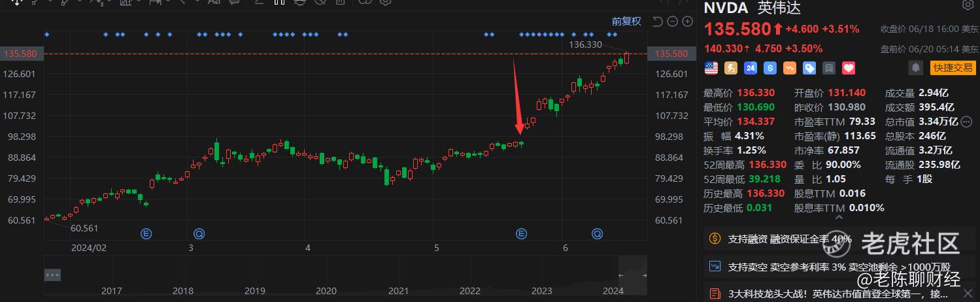Viewport: 980px width, 302px height.
Task: Click the three-dots button on the timeline navigator
Action: point(52,275)
